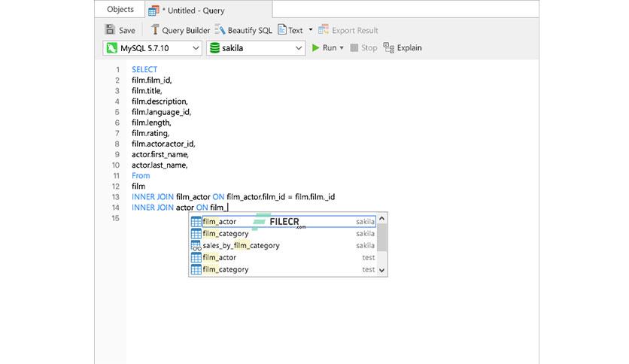Image resolution: width=629 pixels, height=364 pixels.
Task: Click the Explain label
Action: coord(409,47)
